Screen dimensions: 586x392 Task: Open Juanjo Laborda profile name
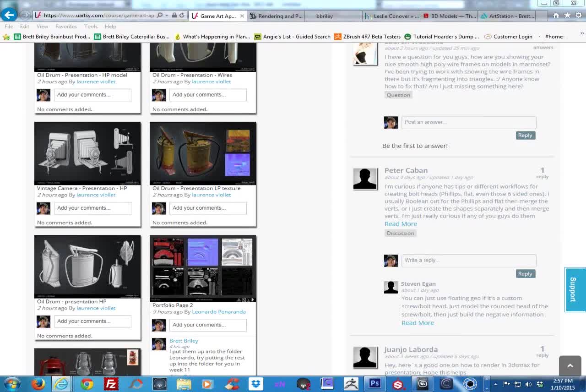tap(411, 349)
